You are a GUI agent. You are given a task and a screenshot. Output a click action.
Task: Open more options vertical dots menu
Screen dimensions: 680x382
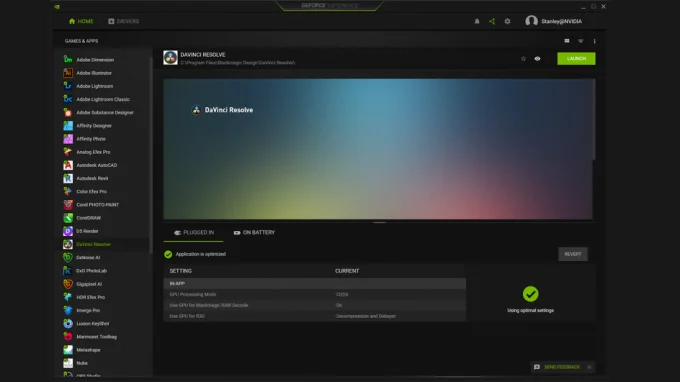coord(594,41)
